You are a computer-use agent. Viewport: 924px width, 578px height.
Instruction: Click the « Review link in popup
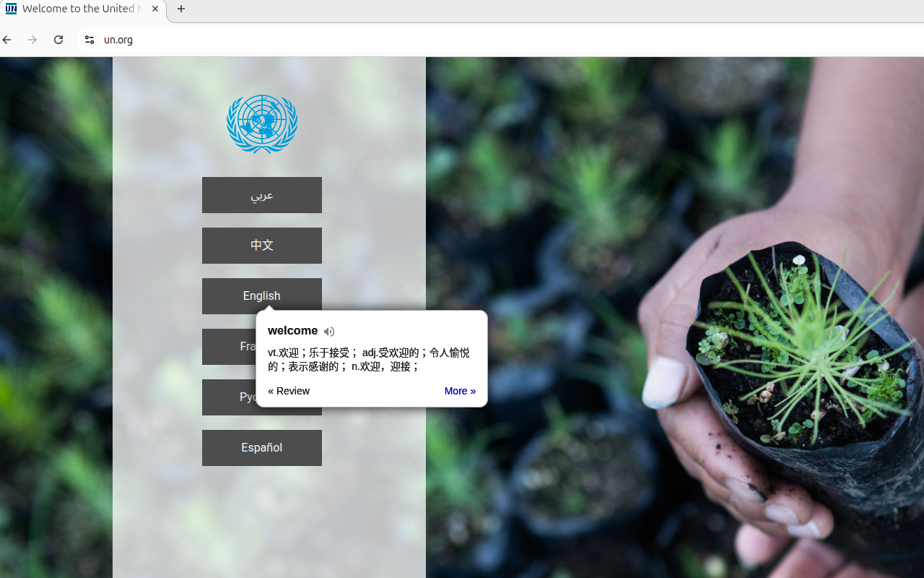click(289, 391)
